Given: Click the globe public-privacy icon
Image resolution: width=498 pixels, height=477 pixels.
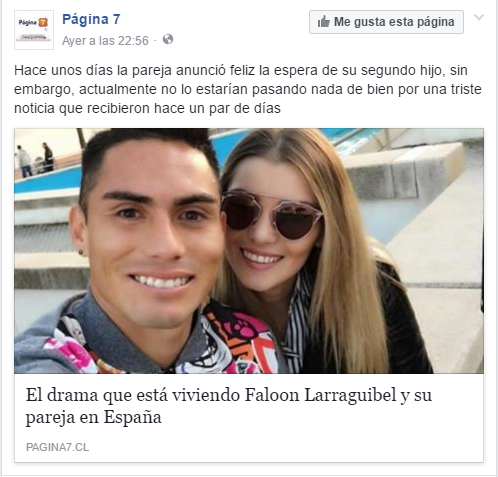Looking at the screenshot, I should [168, 40].
